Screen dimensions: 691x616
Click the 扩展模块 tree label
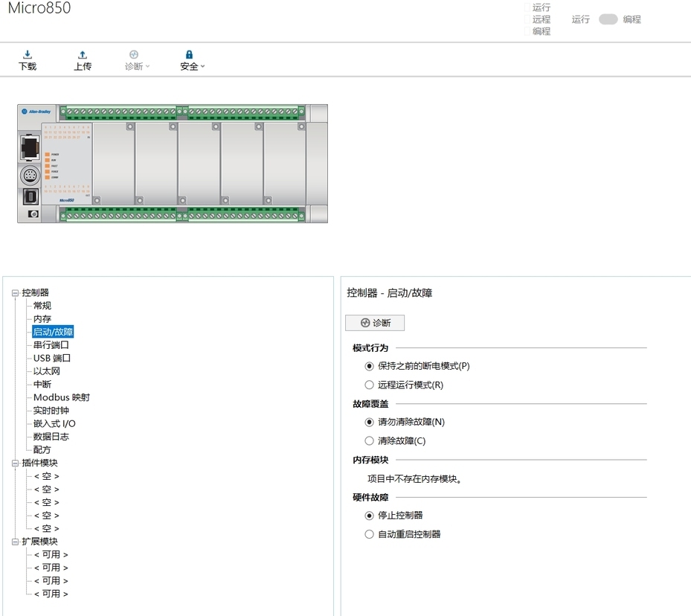[39, 541]
